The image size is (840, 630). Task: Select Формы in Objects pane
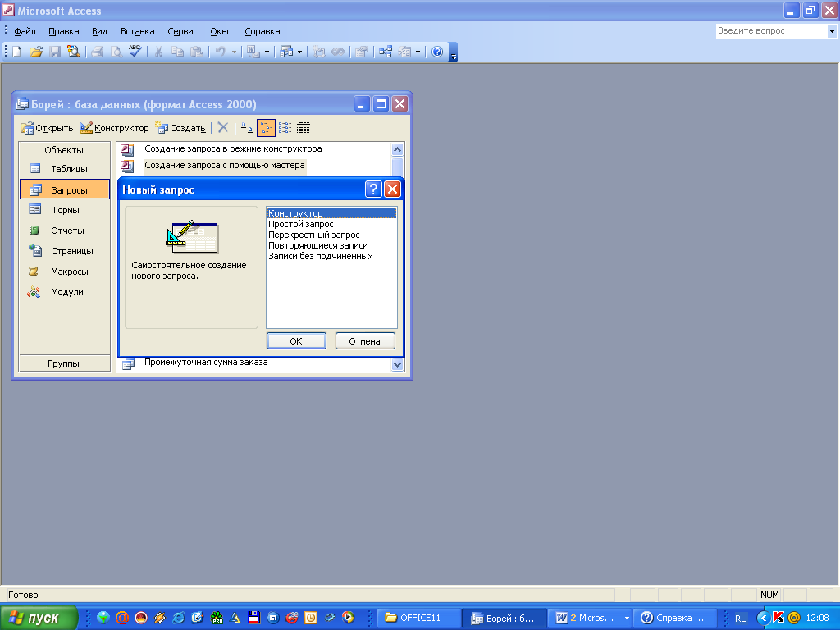[x=64, y=210]
